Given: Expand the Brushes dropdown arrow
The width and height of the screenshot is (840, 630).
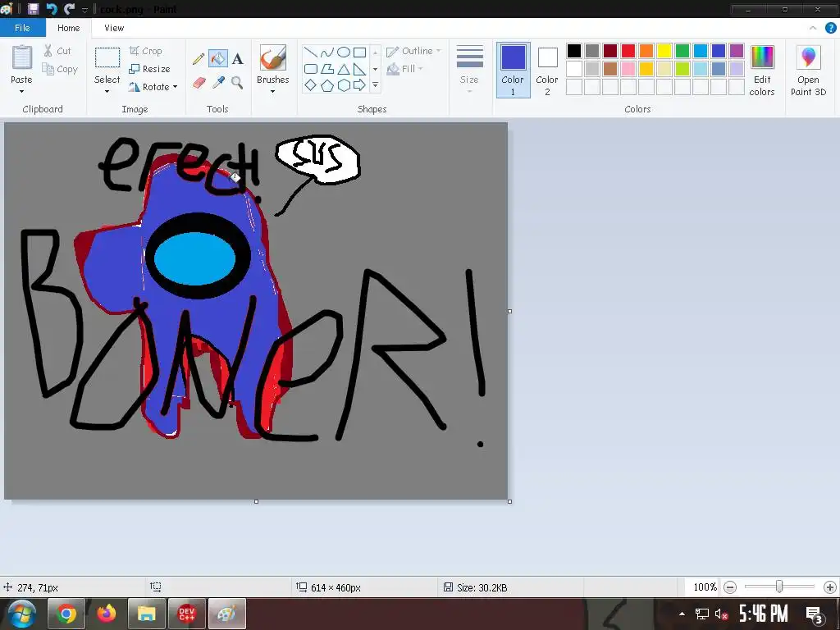Looking at the screenshot, I should pos(272,92).
